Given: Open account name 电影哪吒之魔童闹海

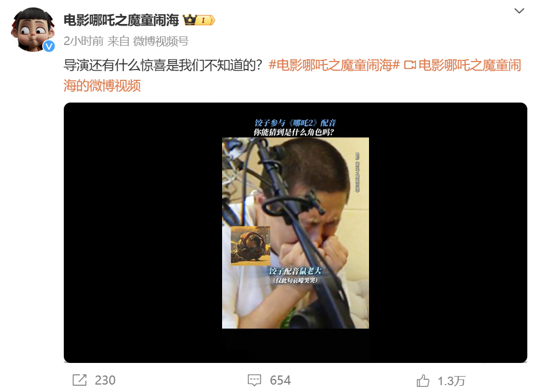Looking at the screenshot, I should [121, 20].
